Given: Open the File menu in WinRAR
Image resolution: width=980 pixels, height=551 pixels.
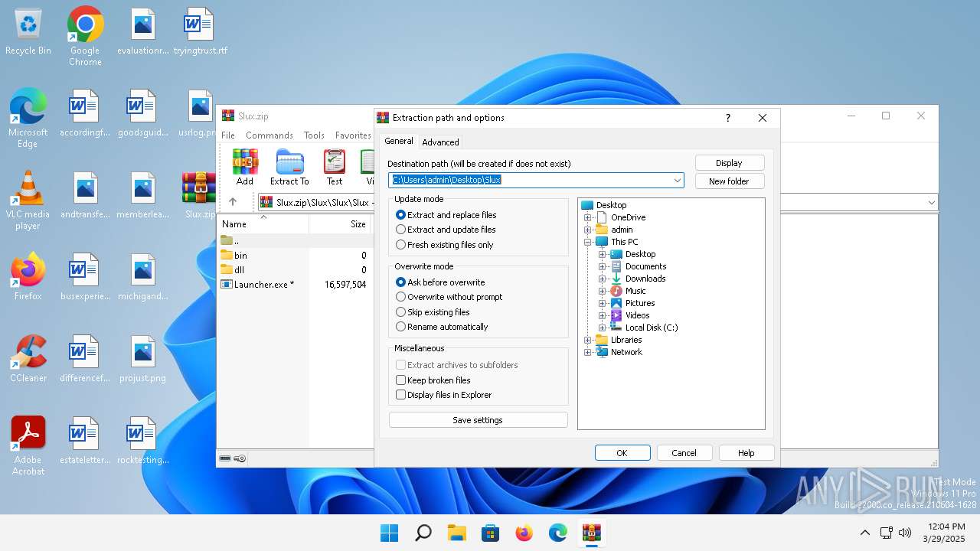Looking at the screenshot, I should coord(228,135).
